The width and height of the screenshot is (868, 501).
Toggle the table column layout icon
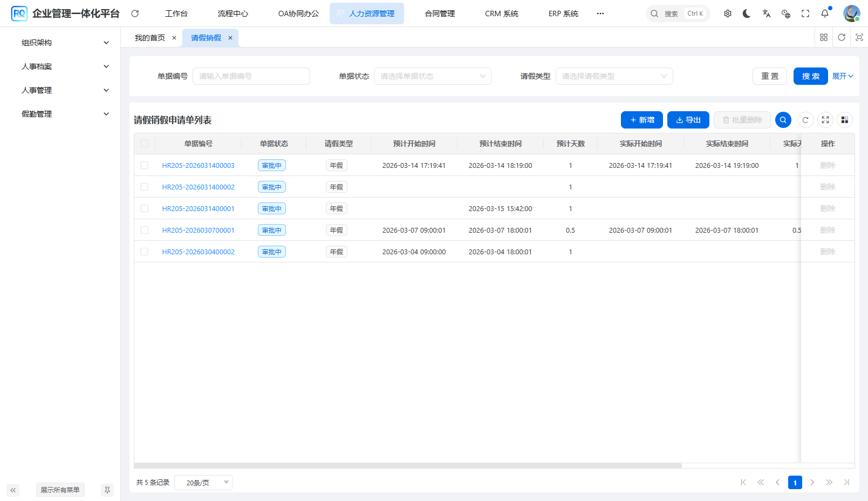(x=844, y=120)
